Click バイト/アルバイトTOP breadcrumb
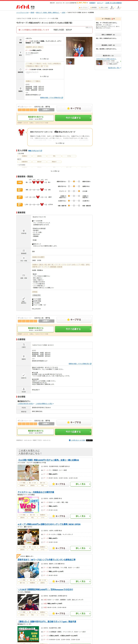This screenshot has height=644, width=138. coord(23,12)
